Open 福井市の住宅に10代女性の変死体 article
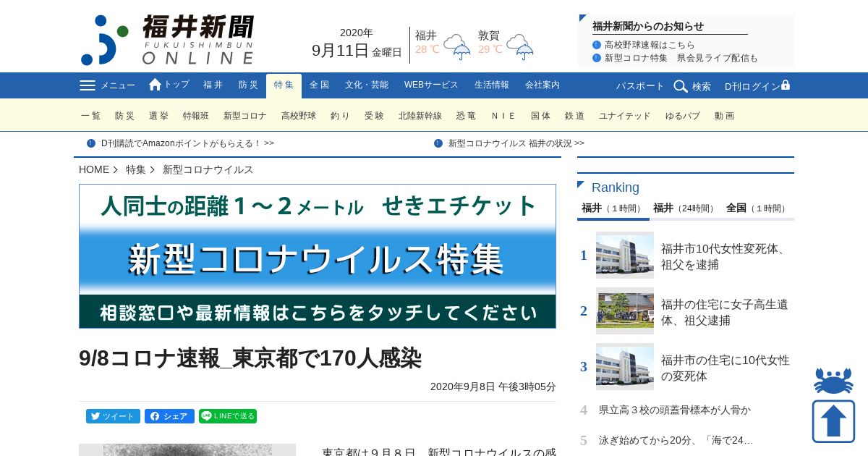868x456 pixels. 726,368
